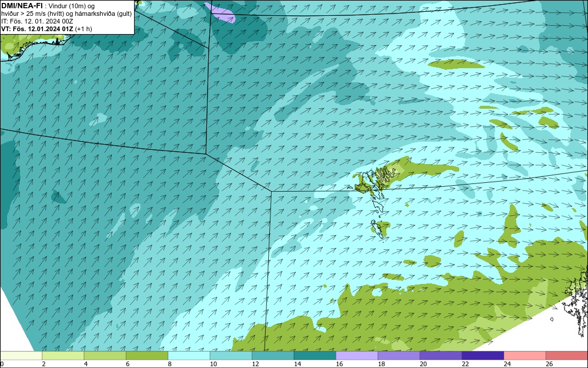Click the 12-14 m/s teal legend swatch

273,356
